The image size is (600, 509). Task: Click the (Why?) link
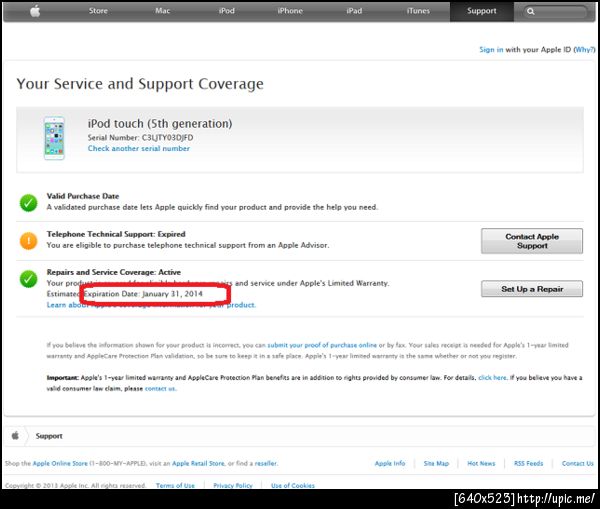(584, 49)
